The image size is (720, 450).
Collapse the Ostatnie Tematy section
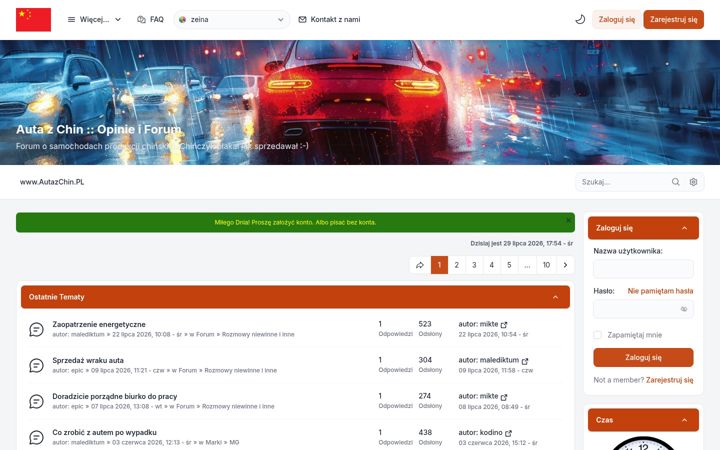pyautogui.click(x=555, y=297)
